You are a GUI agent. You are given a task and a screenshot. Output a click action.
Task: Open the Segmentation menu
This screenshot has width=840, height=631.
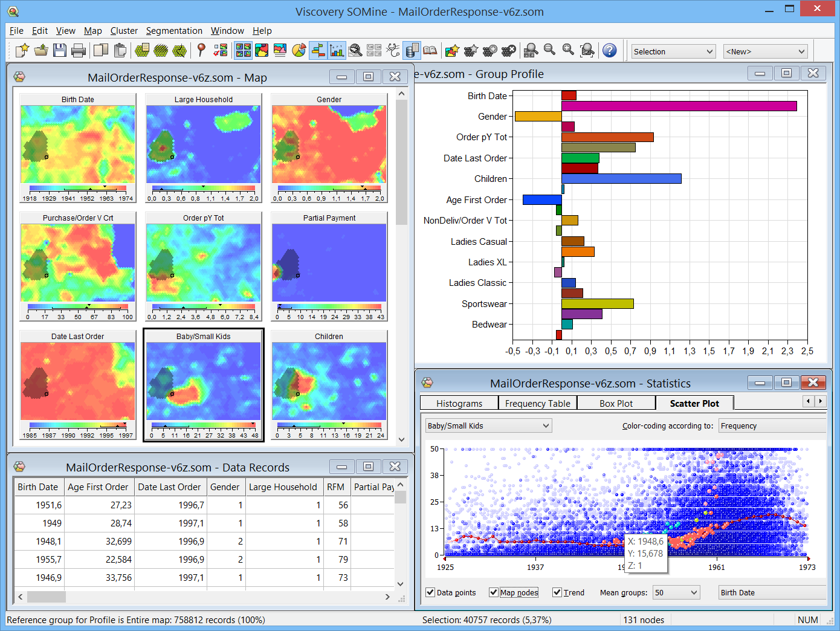click(x=174, y=31)
